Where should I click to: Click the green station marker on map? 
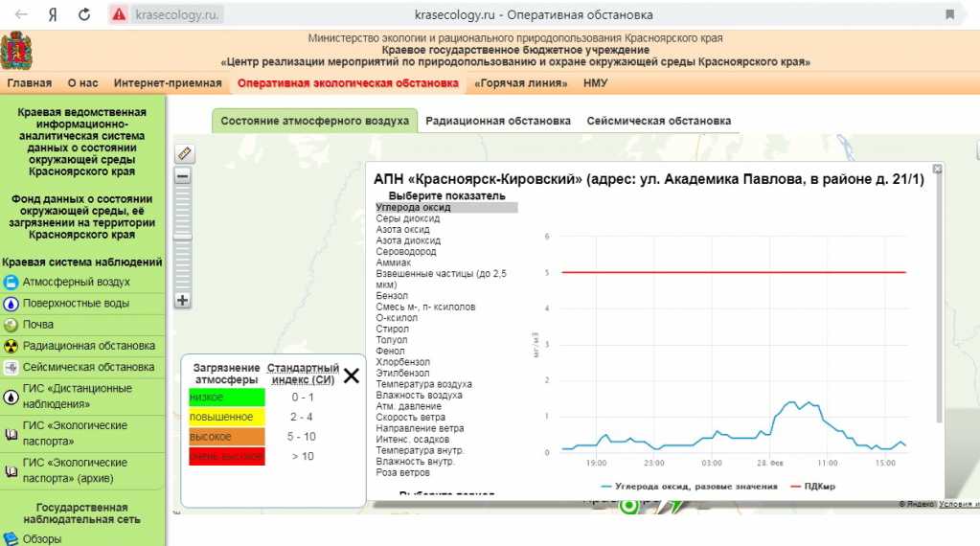point(629,506)
